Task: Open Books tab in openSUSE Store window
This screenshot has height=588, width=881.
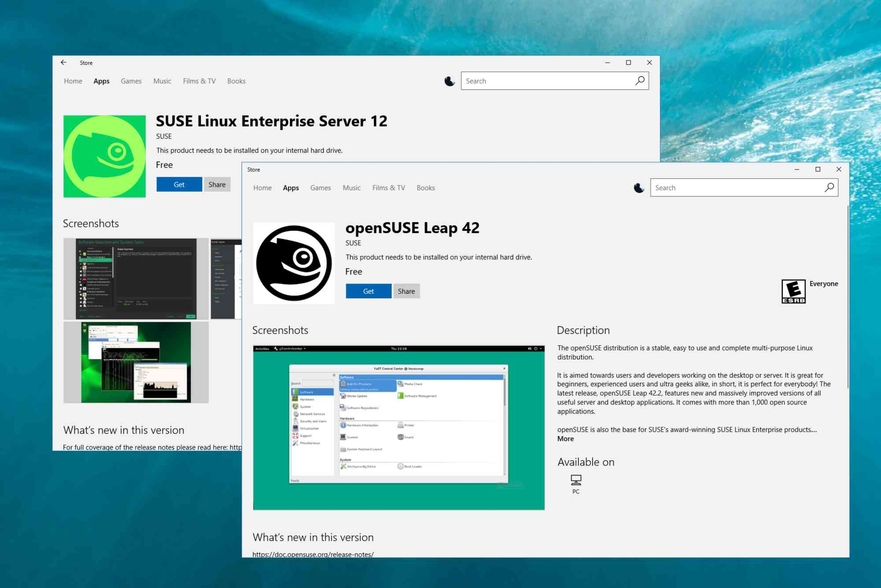Action: coord(426,188)
